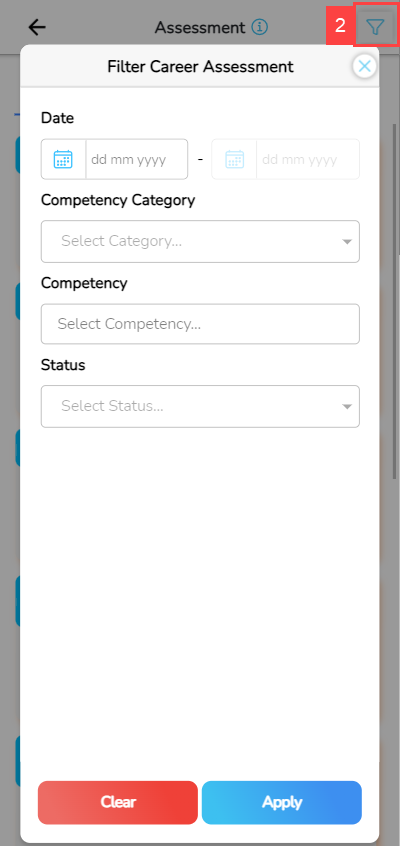Open the end date calendar icon
400x846 pixels.
234,159
